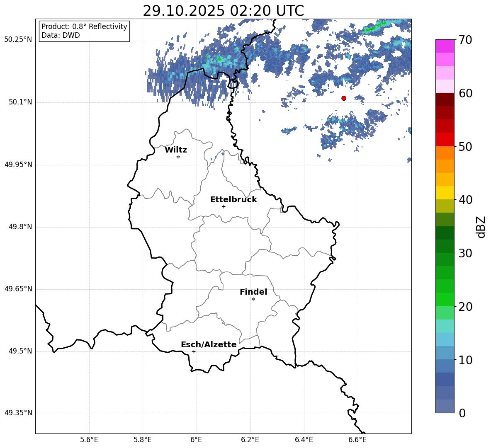Click the dark red colorbar segment below 60
This screenshot has width=491, height=448.
pyautogui.click(x=445, y=99)
